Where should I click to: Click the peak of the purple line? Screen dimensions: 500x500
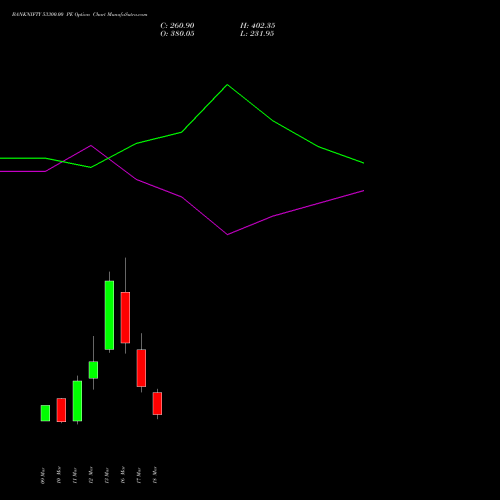coord(91,145)
